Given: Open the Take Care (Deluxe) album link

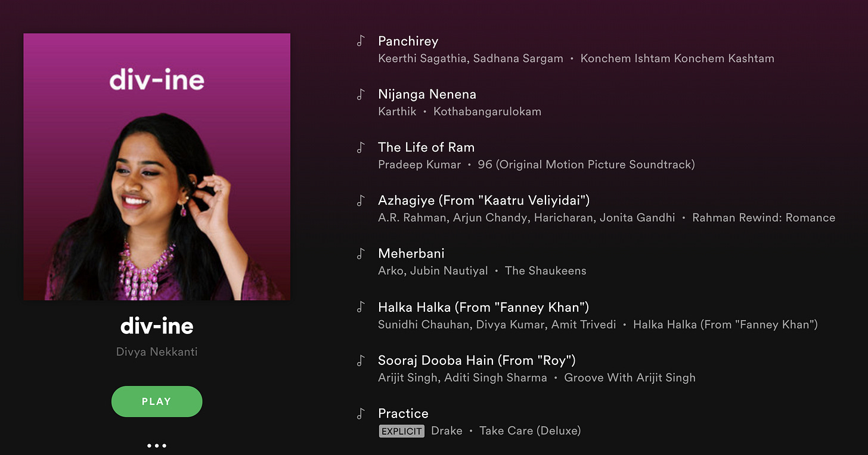Looking at the screenshot, I should point(530,431).
